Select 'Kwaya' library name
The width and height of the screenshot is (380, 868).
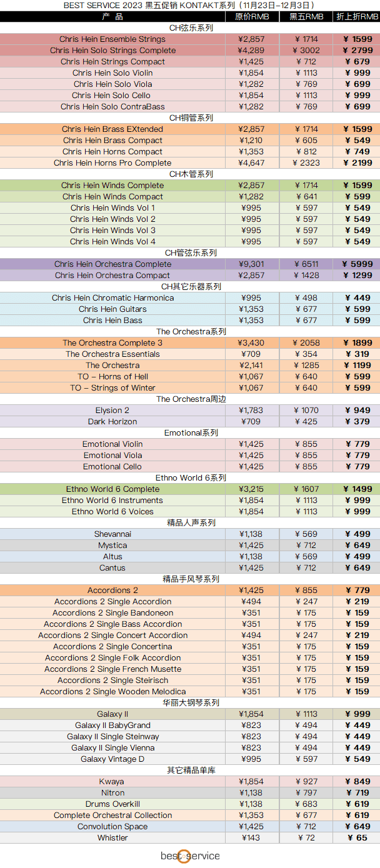pyautogui.click(x=112, y=782)
